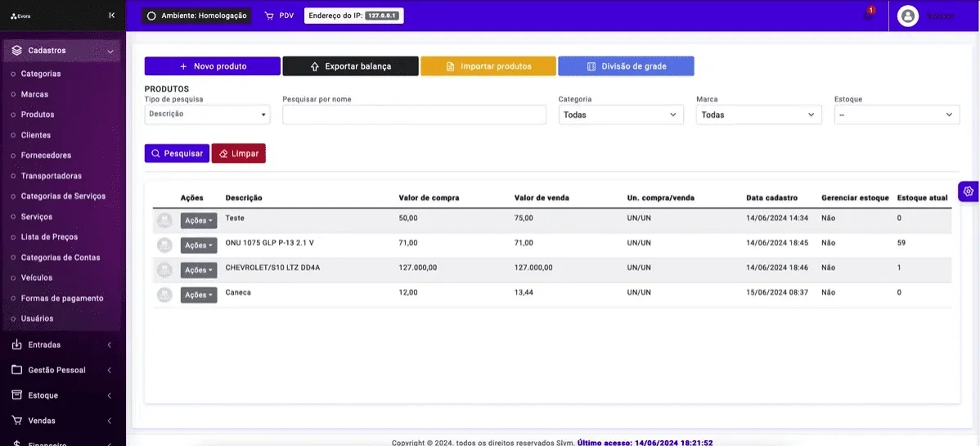The image size is (980, 446).
Task: Expand the Entradas menu
Action: (62, 345)
